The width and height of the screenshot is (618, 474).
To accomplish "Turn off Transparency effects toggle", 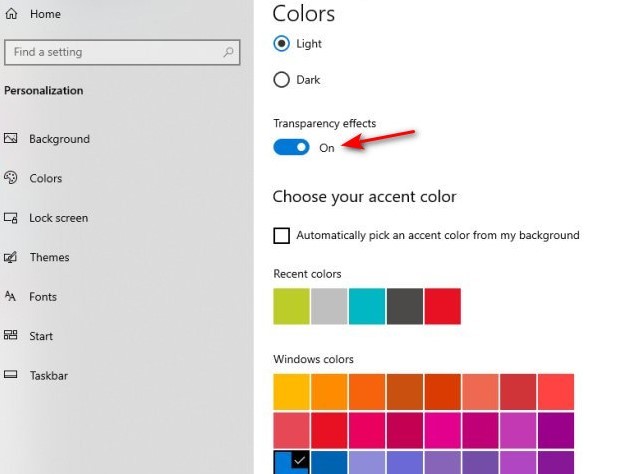I will point(291,148).
